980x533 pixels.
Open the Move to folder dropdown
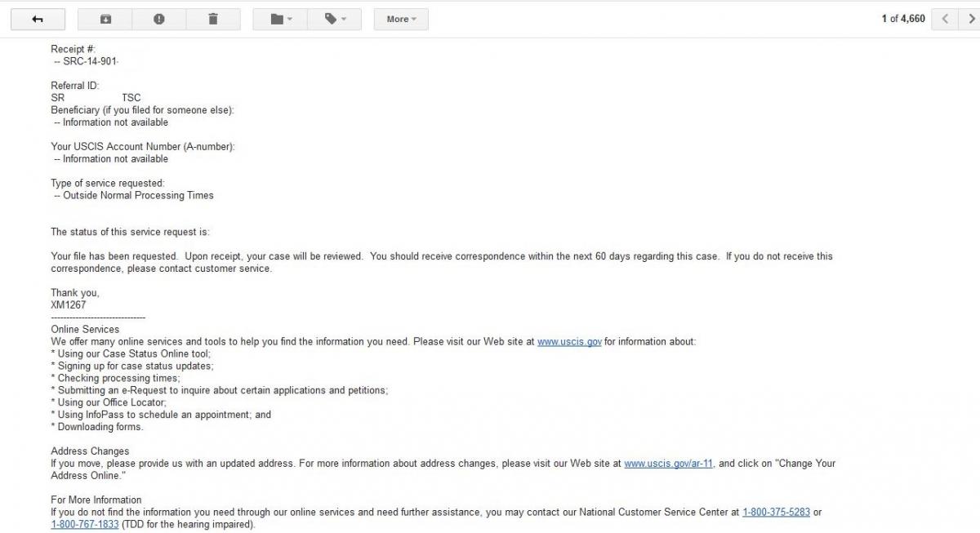click(x=280, y=19)
